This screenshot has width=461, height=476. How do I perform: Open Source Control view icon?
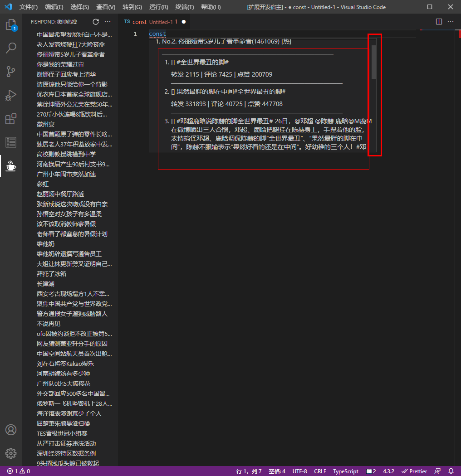click(11, 72)
